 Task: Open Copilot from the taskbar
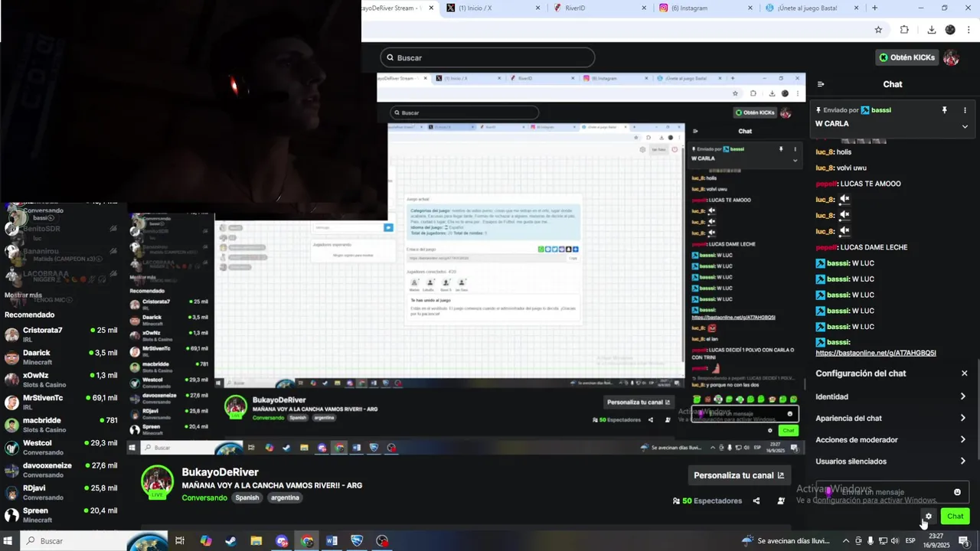[x=205, y=541]
